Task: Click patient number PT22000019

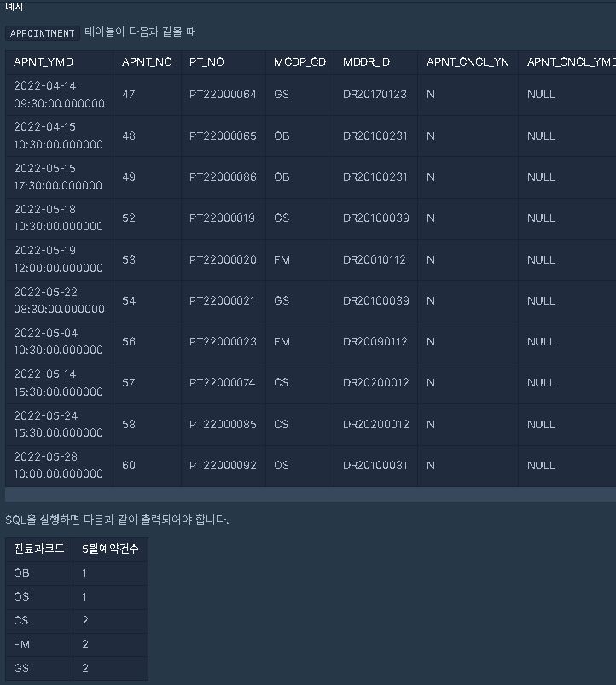Action: click(x=222, y=218)
